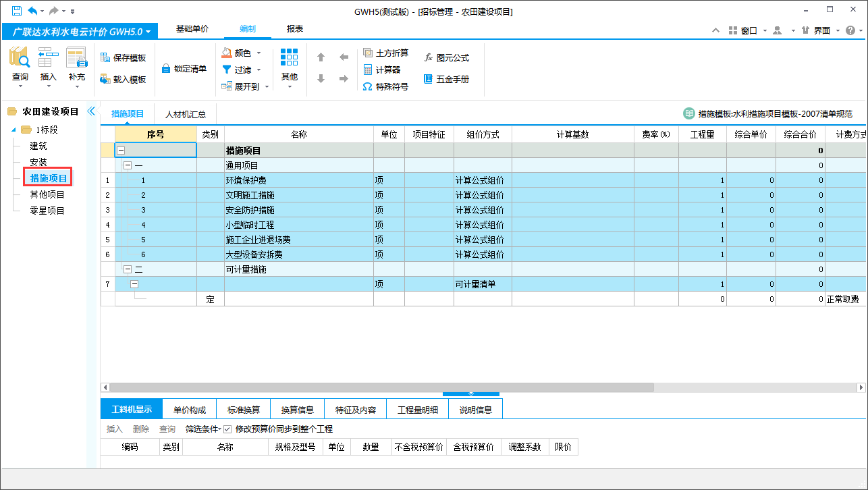Screen dimensions: 868x490
Task: Open the 人材机汇总 tab
Action: 186,114
